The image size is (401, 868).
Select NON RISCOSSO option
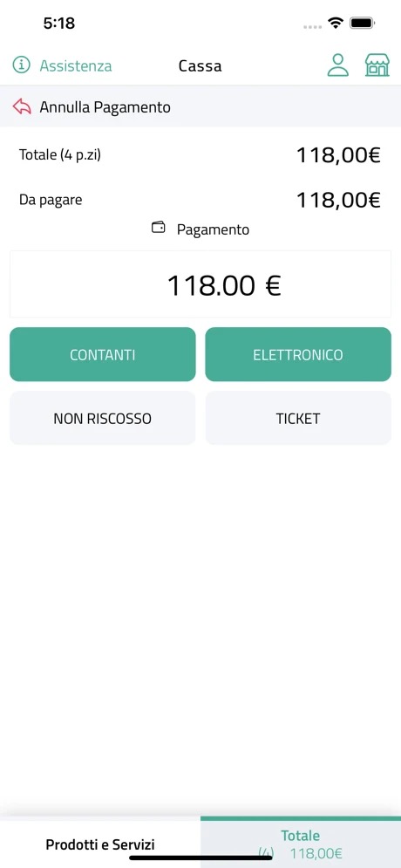pyautogui.click(x=103, y=418)
